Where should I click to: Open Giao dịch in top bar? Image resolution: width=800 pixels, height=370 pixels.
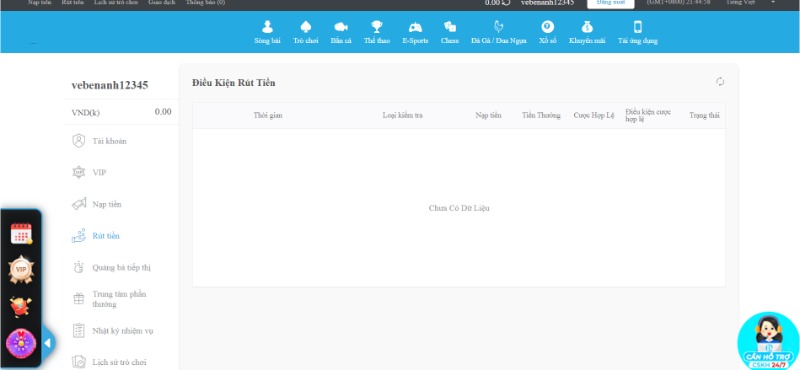162,3
